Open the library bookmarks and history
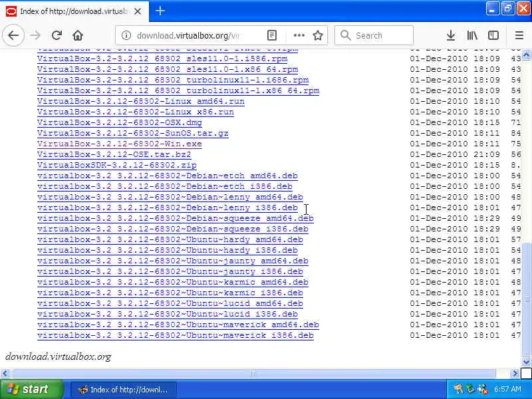The height and width of the screenshot is (399, 532). [x=472, y=35]
